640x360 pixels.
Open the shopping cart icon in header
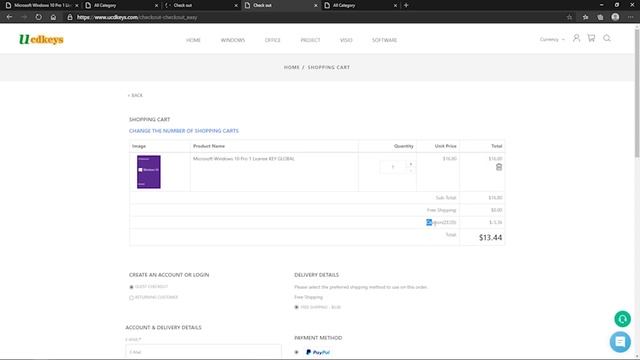(x=591, y=38)
